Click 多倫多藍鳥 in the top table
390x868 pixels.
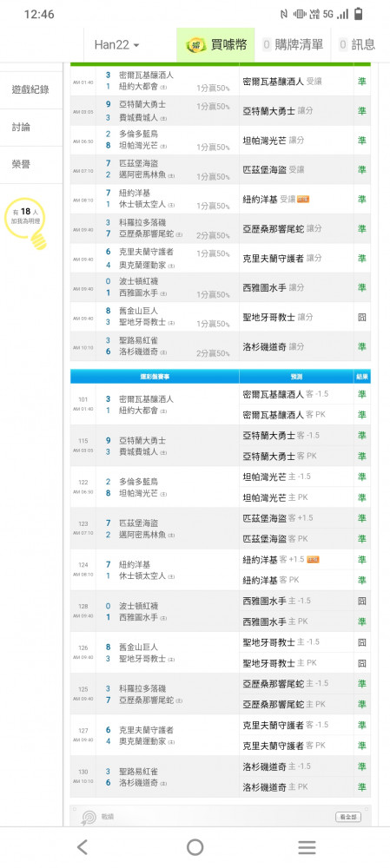click(x=138, y=134)
